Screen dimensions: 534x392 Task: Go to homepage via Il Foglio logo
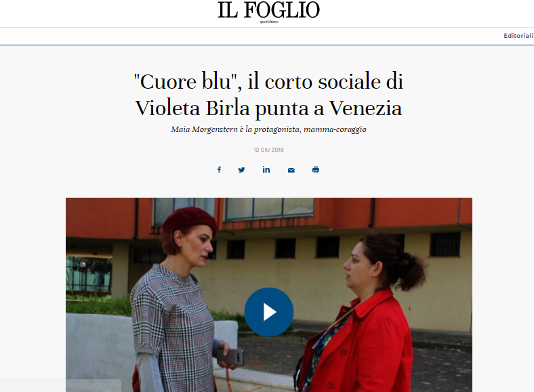tap(269, 10)
